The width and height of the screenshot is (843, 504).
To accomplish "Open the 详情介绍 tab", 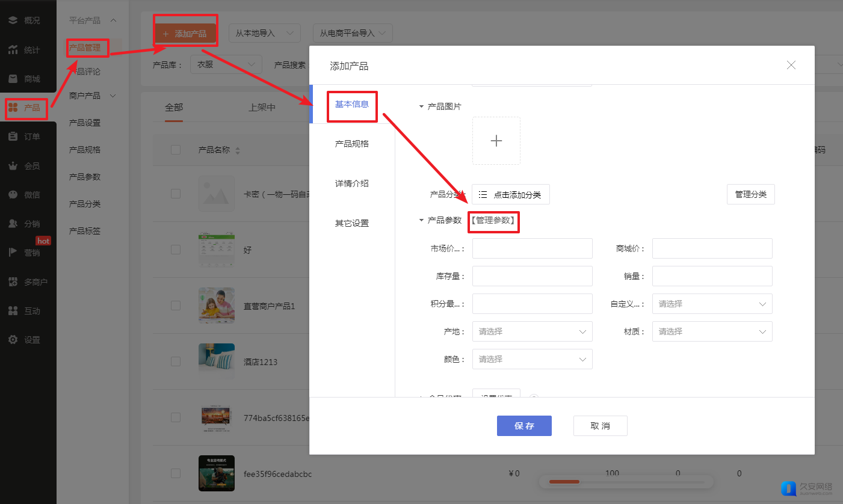I will 352,183.
